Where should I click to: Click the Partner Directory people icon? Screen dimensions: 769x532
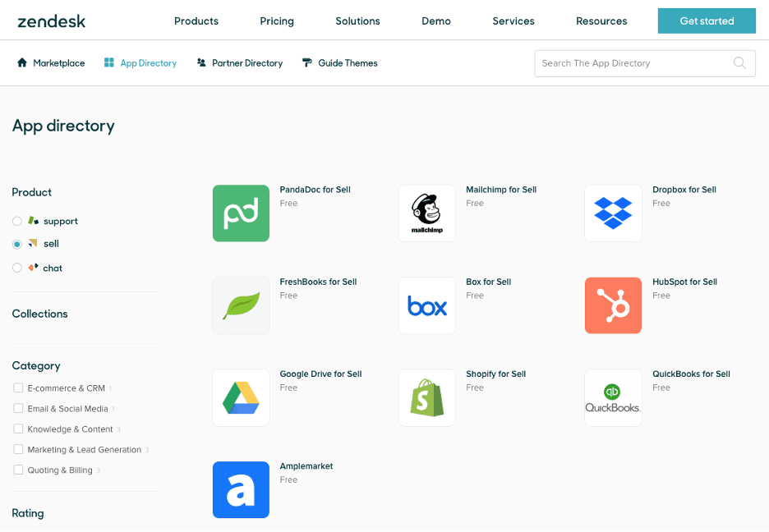pyautogui.click(x=201, y=62)
